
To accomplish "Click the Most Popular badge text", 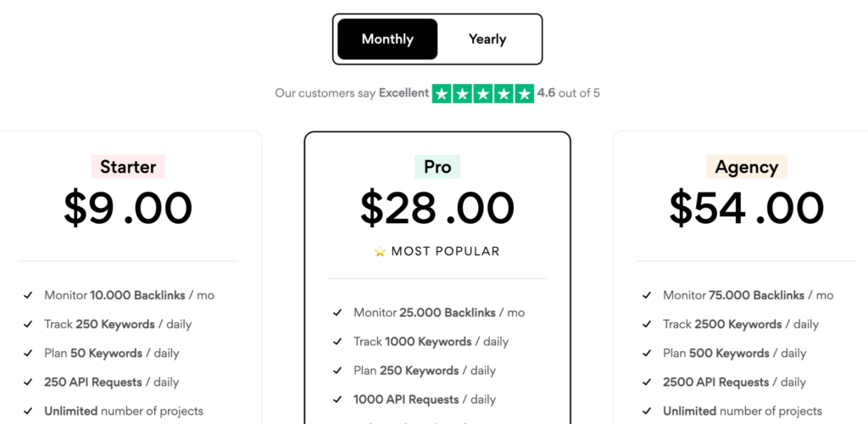I will [446, 251].
